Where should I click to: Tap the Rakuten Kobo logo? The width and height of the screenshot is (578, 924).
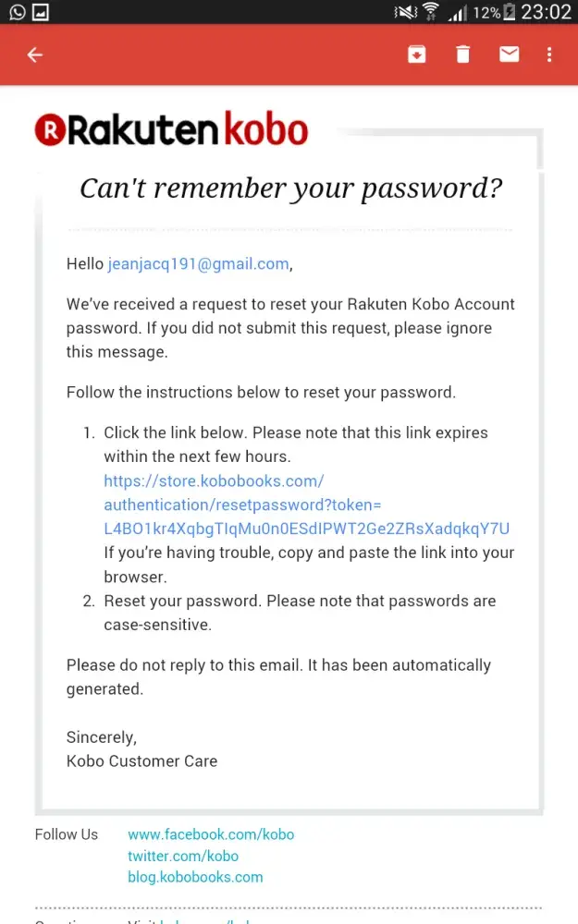[x=171, y=131]
